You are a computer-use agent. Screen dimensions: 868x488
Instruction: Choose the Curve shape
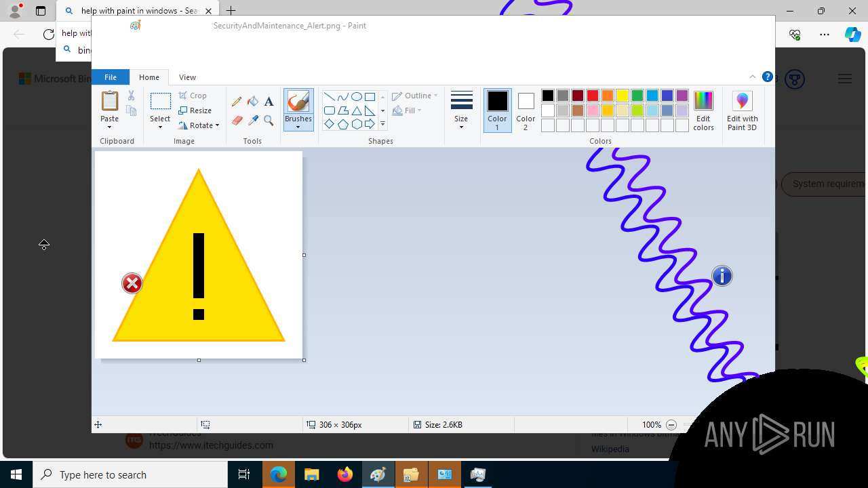[342, 97]
